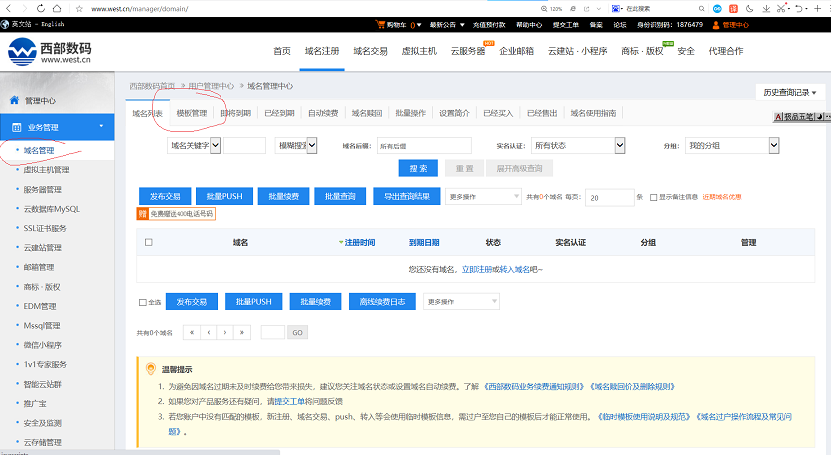Click the globe icon beside 英文站 English
831x455 pixels.
(x=5, y=24)
